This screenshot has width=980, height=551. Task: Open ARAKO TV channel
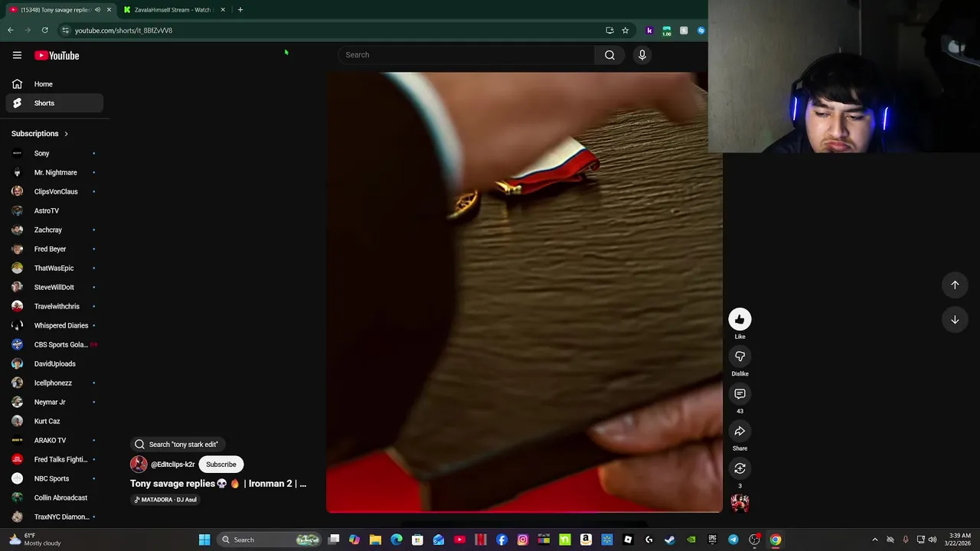tap(54, 440)
